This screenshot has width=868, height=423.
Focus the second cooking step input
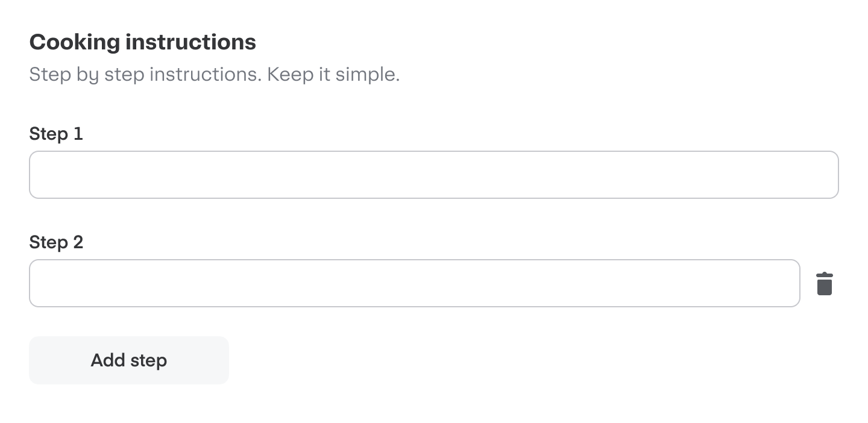click(x=414, y=283)
